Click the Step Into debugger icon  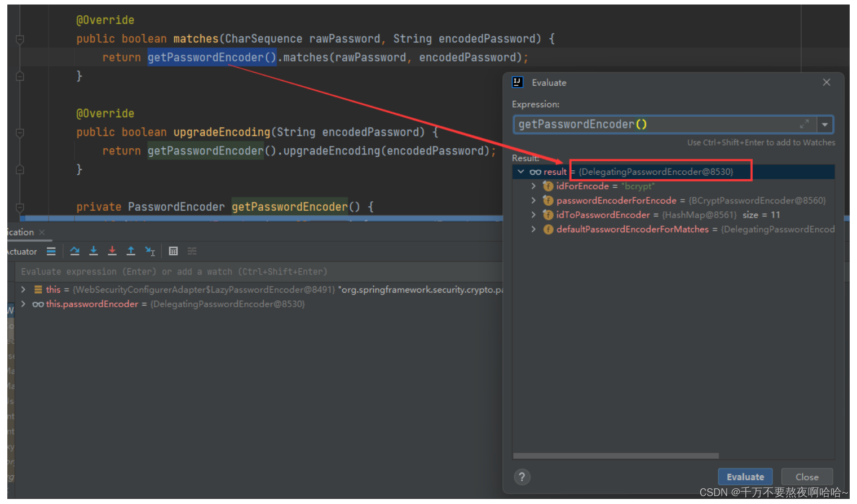[94, 251]
